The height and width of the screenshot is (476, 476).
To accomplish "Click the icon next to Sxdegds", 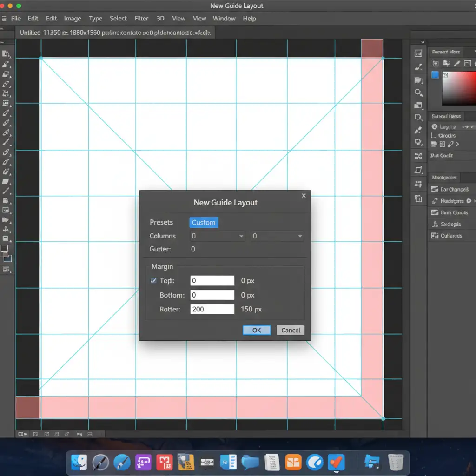I will 435,224.
